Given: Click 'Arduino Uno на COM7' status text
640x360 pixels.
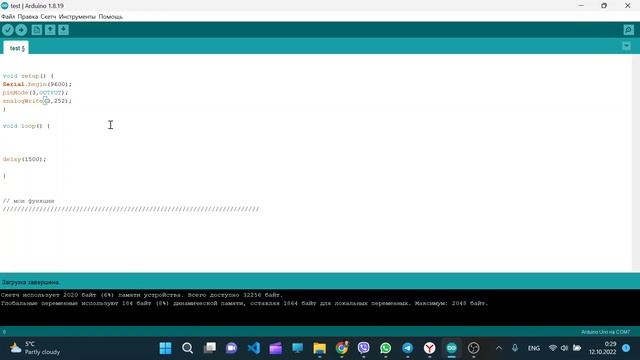Looking at the screenshot, I should [x=605, y=332].
